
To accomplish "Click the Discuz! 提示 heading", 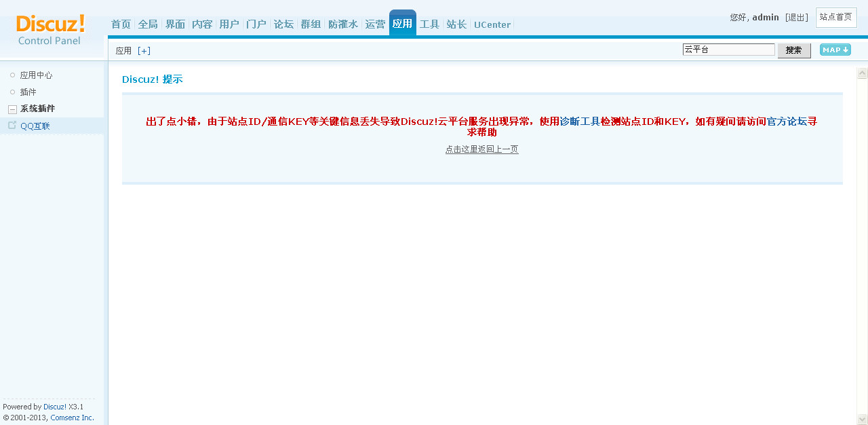I will 153,79.
